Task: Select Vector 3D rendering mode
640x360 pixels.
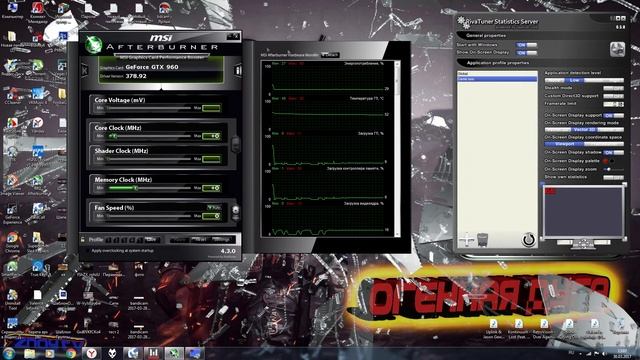Action: point(584,129)
